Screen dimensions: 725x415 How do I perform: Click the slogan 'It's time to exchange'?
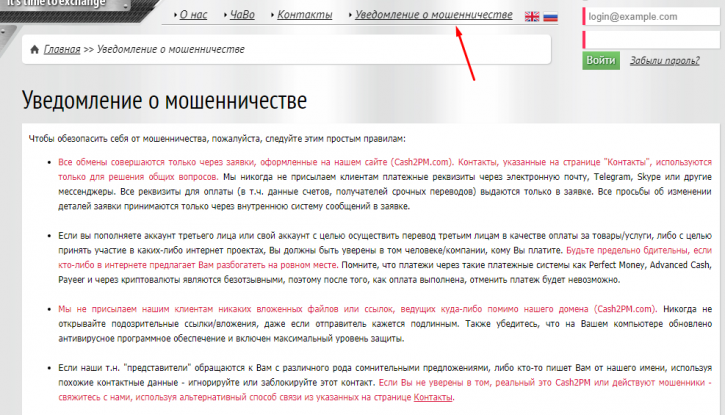click(x=56, y=4)
